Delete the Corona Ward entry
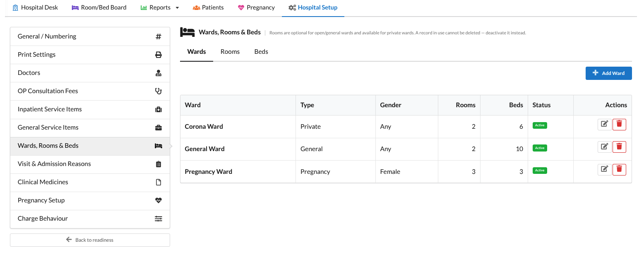This screenshot has width=644, height=255. pyautogui.click(x=619, y=125)
